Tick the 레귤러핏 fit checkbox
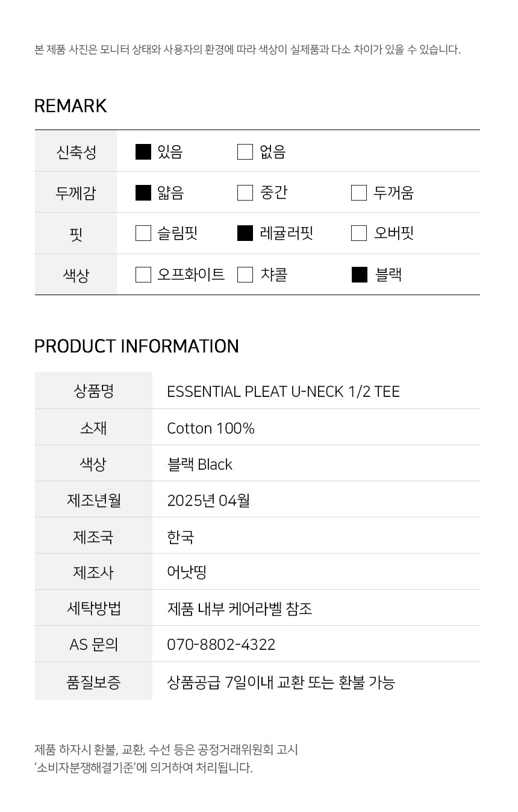This screenshot has width=518, height=812. point(245,233)
